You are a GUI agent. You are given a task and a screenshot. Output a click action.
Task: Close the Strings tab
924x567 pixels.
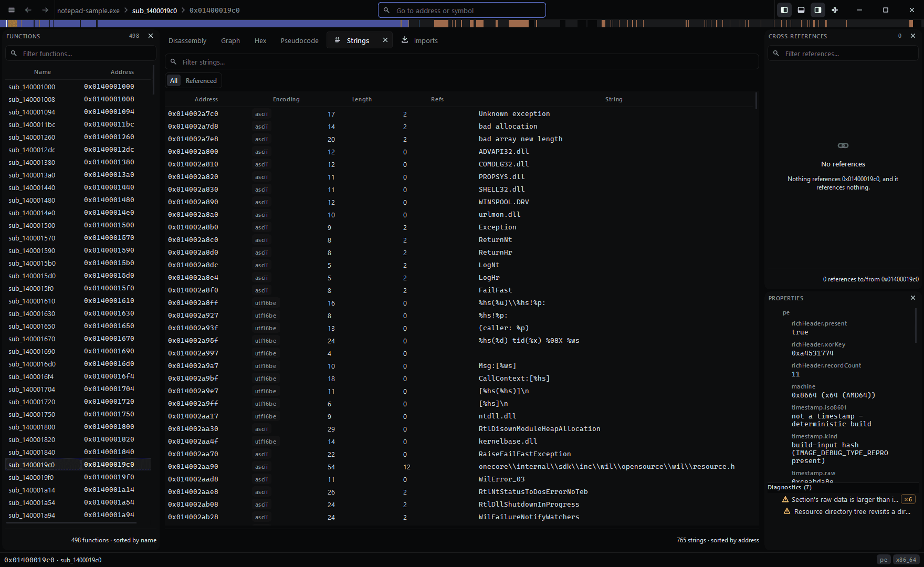coord(385,40)
